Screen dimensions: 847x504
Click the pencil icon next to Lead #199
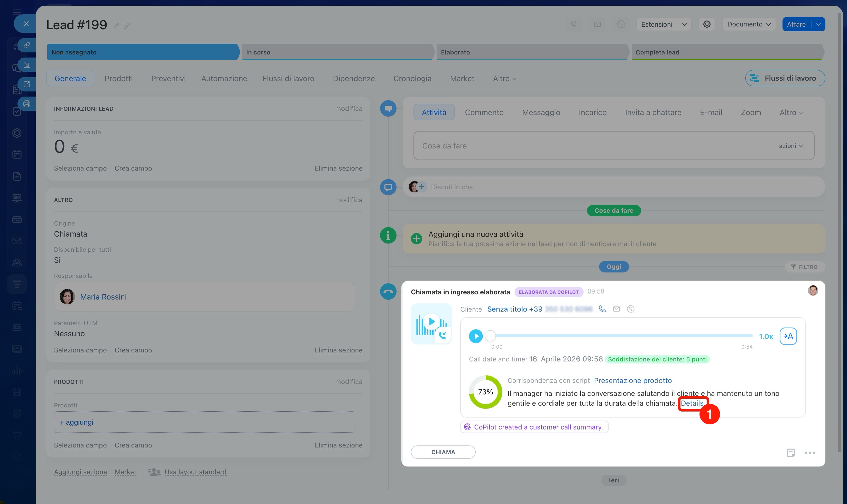(116, 26)
